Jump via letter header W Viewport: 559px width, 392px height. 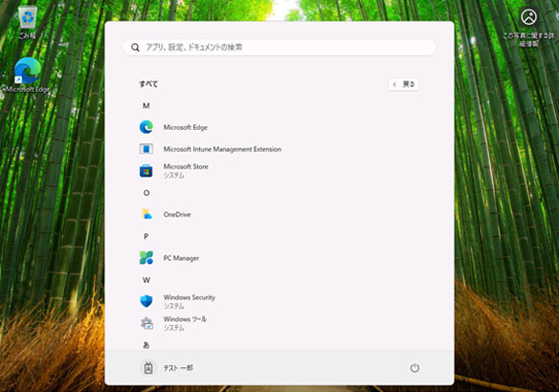click(146, 280)
